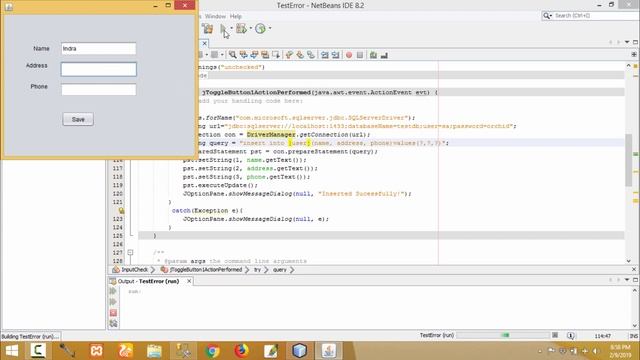Click the Clean and Build Project toolbar icon

pyautogui.click(x=208, y=28)
